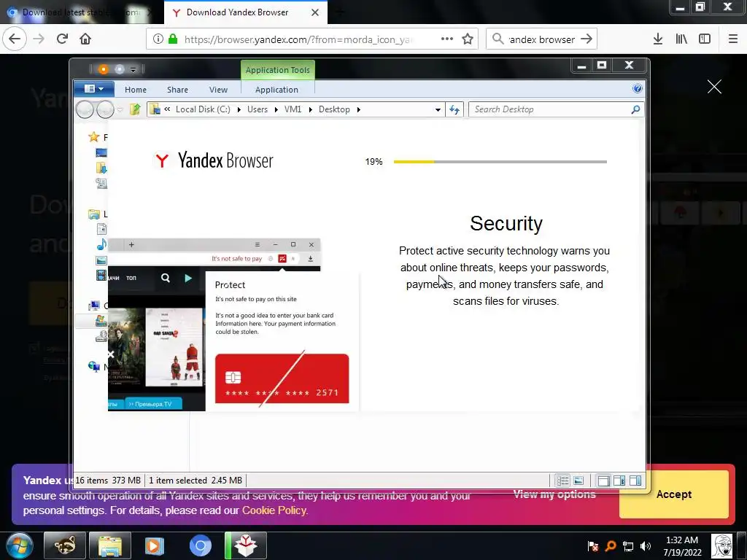The image size is (747, 560).
Task: Expand arrow after VM1 breadcrumb
Action: tap(311, 110)
